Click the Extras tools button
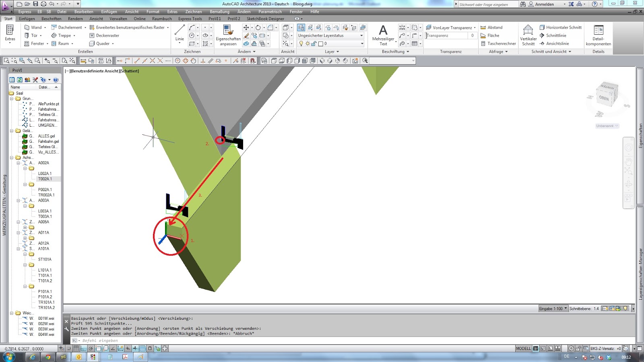Image resolution: width=644 pixels, height=362 pixels. pyautogui.click(x=10, y=34)
